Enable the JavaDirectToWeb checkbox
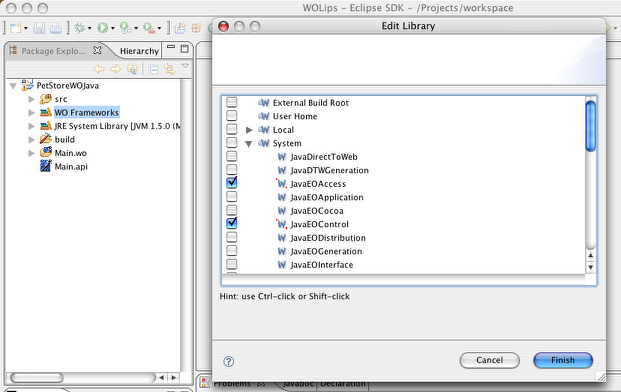The height and width of the screenshot is (392, 621). [x=232, y=156]
